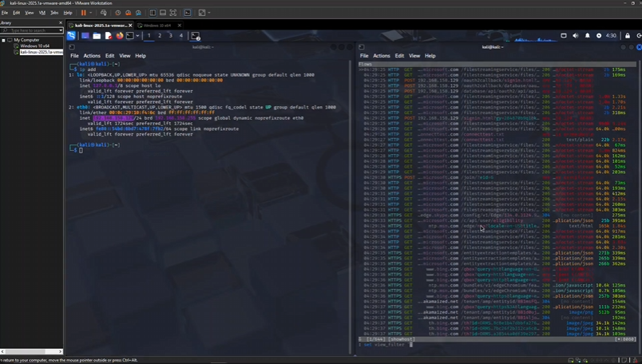Open View menu in right terminal
Image resolution: width=642 pixels, height=364 pixels.
414,56
